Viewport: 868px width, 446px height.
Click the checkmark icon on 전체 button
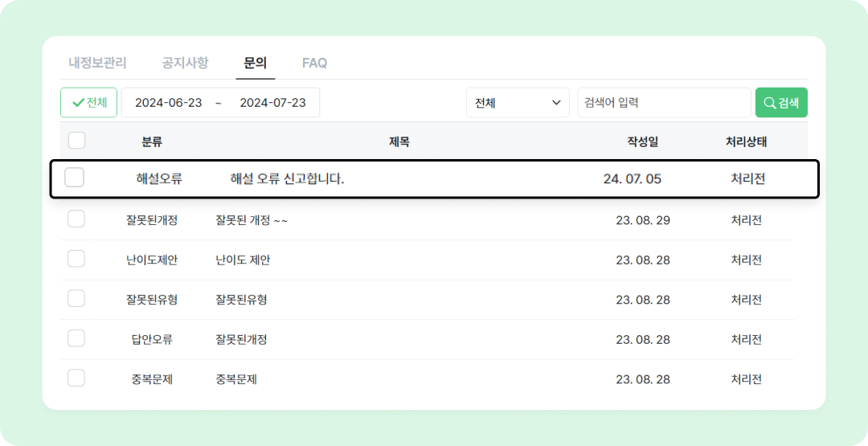click(x=78, y=103)
